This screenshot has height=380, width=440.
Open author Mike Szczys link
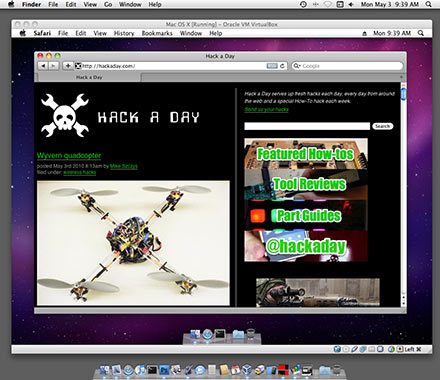(124, 166)
